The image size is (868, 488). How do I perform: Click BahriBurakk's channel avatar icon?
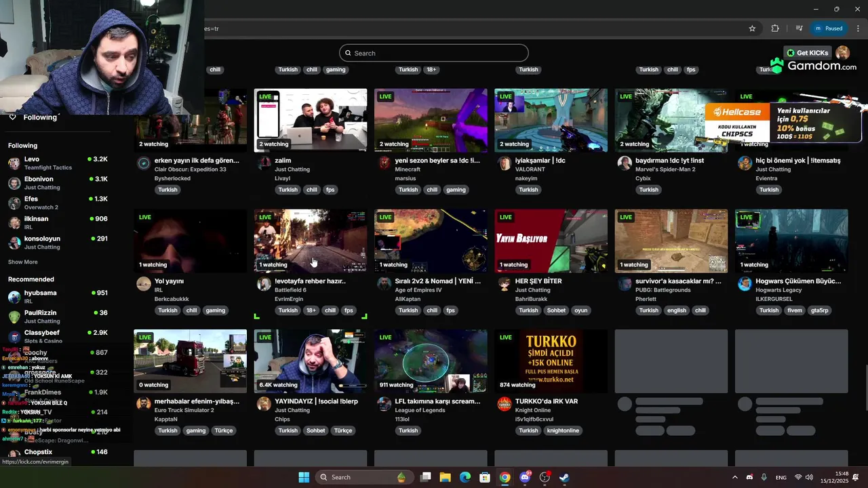point(504,284)
